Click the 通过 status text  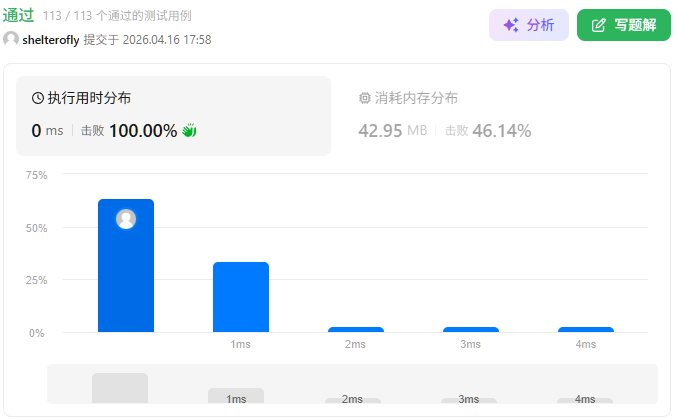point(18,15)
